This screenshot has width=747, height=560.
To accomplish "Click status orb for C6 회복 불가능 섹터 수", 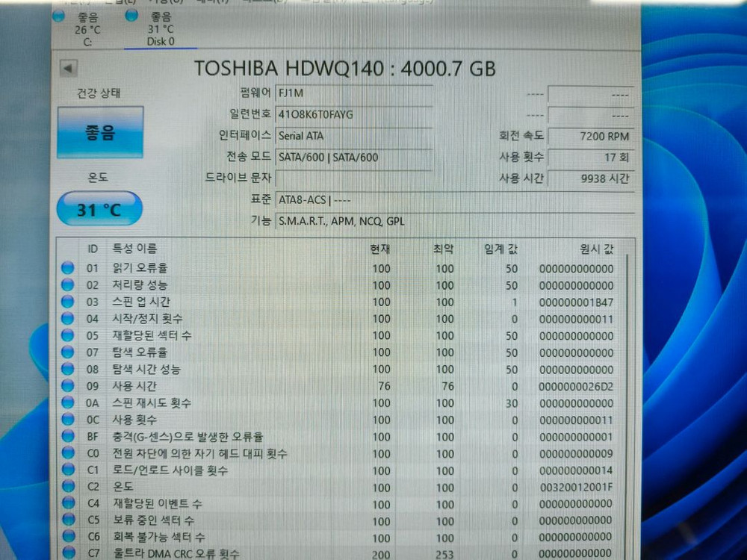I will click(69, 537).
